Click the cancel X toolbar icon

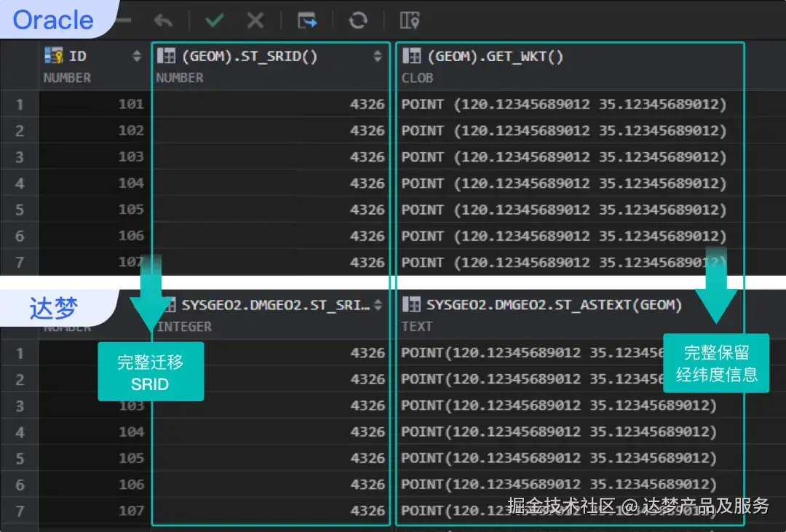click(x=255, y=20)
